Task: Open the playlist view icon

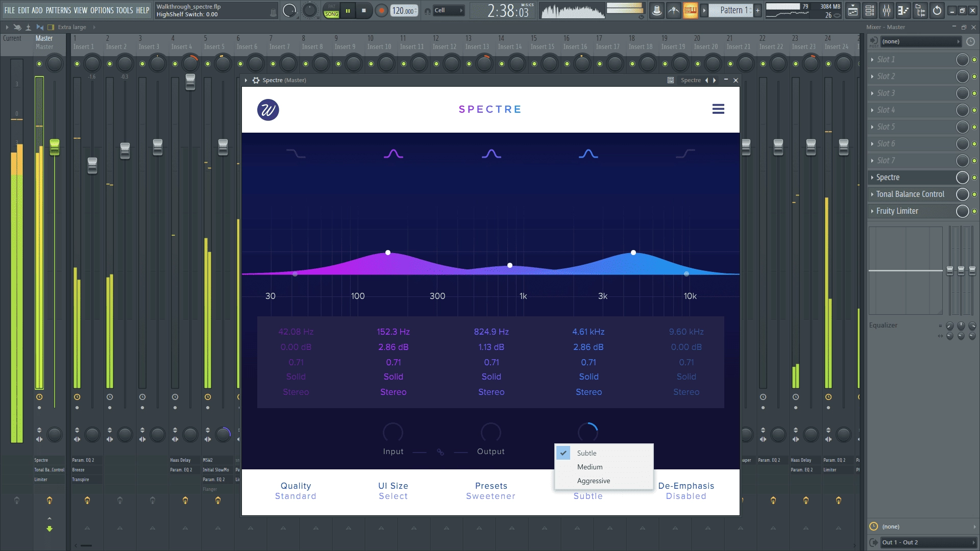Action: [x=852, y=10]
